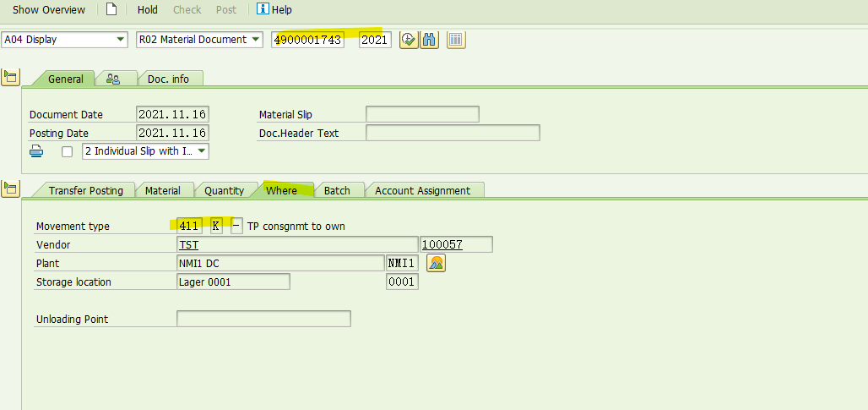Click the Document Date field
Screen dimensions: 868x410
tap(173, 115)
